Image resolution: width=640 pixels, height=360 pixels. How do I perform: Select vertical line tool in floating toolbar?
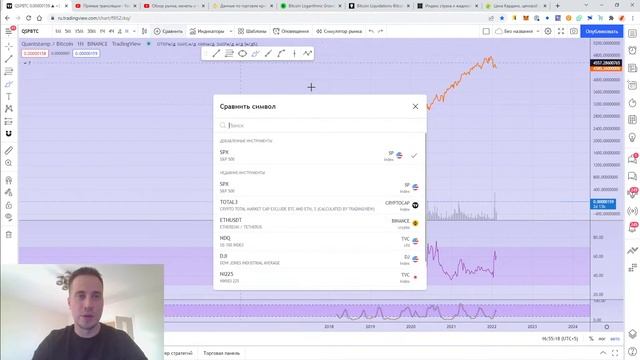point(294,53)
